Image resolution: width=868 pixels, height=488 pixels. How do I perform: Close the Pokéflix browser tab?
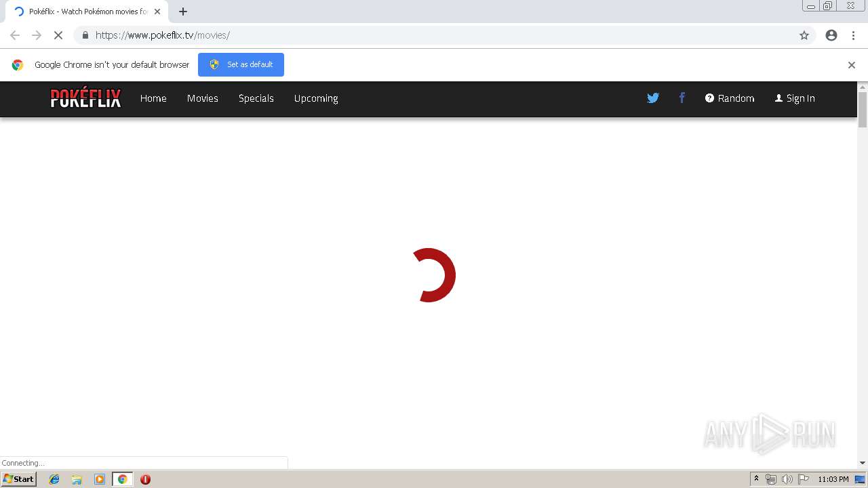coord(157,12)
